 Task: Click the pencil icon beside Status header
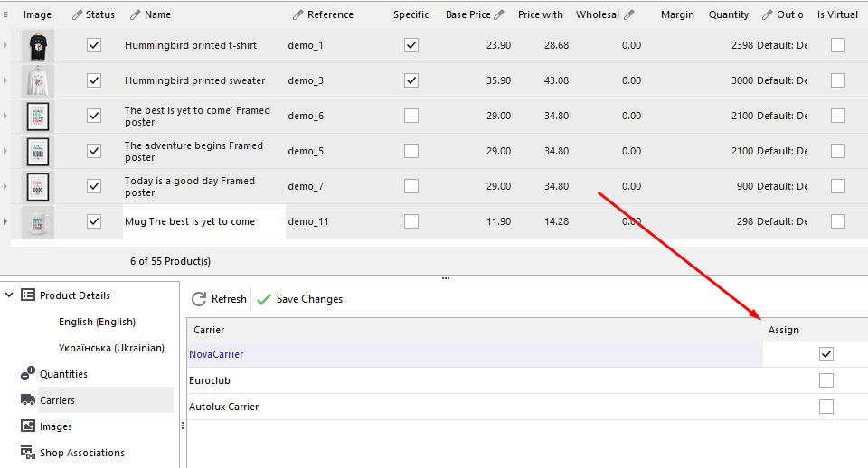[x=77, y=15]
